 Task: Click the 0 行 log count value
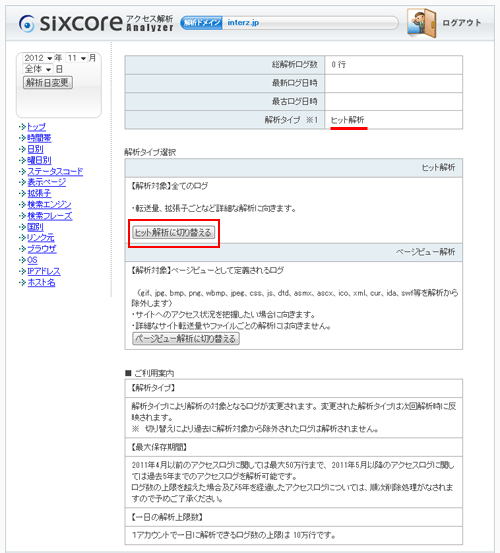(339, 65)
